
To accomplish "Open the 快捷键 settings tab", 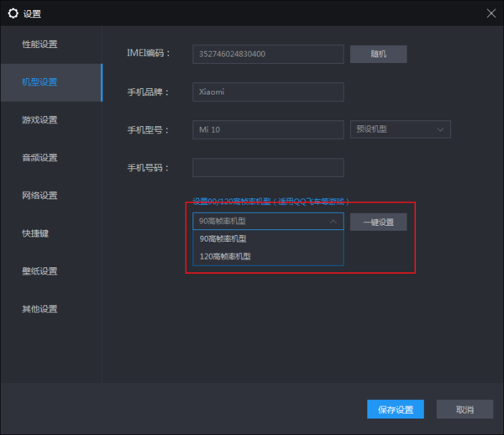I will tap(35, 233).
